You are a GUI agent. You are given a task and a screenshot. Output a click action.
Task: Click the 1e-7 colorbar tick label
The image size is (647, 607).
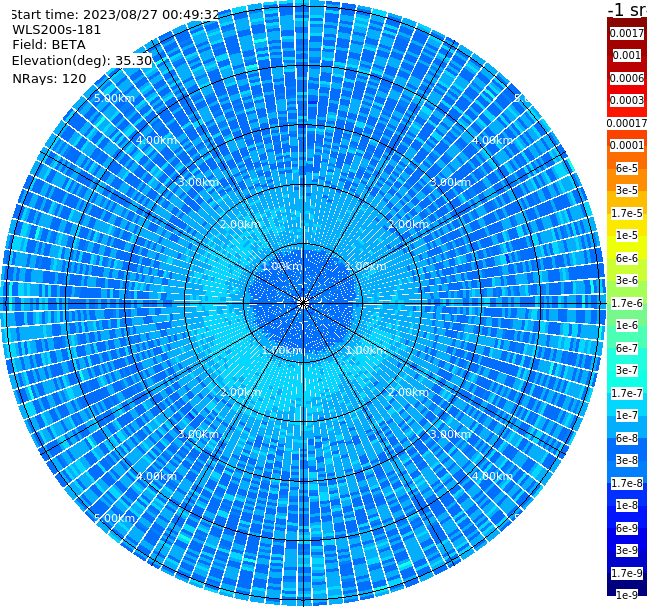pos(627,415)
